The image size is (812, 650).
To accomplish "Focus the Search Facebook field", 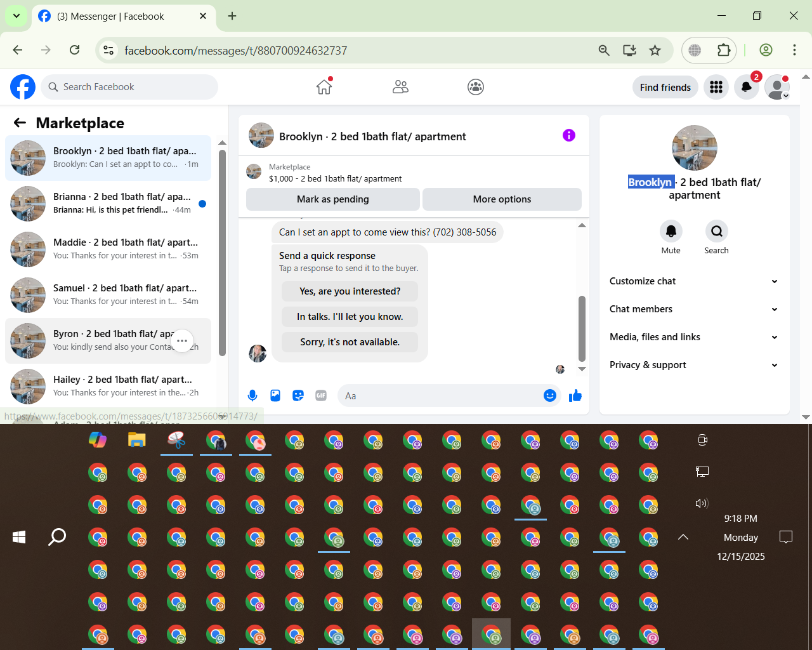I will (x=129, y=87).
